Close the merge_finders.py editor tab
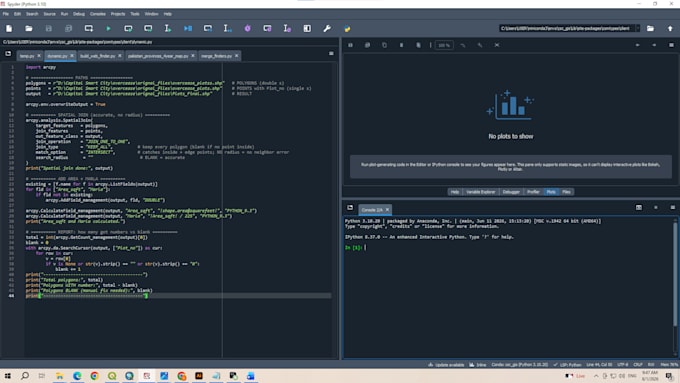The width and height of the screenshot is (680, 383). click(x=236, y=56)
